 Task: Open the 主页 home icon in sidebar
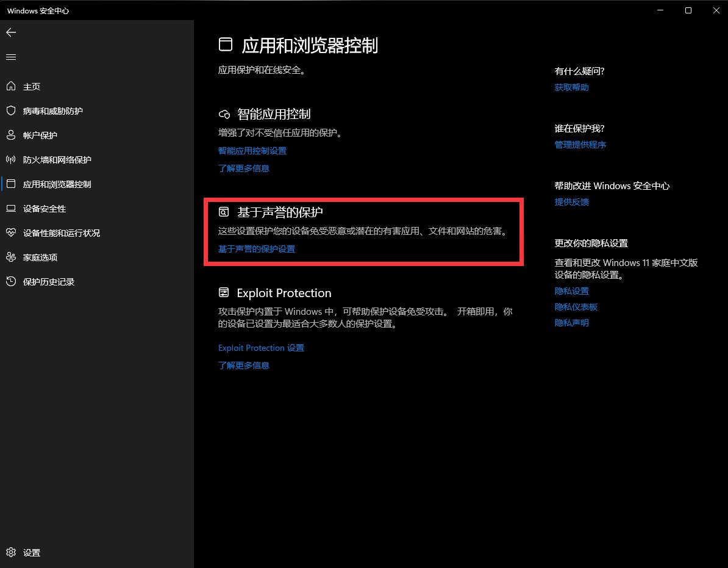click(x=11, y=86)
